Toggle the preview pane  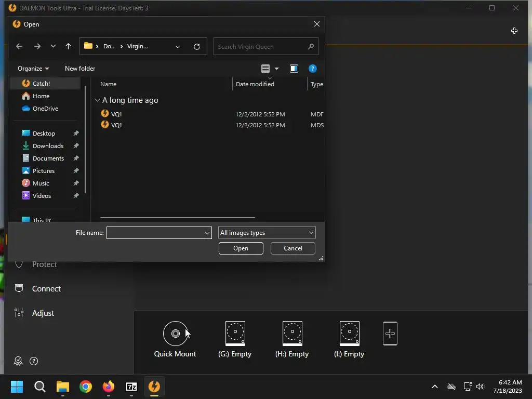(x=294, y=69)
